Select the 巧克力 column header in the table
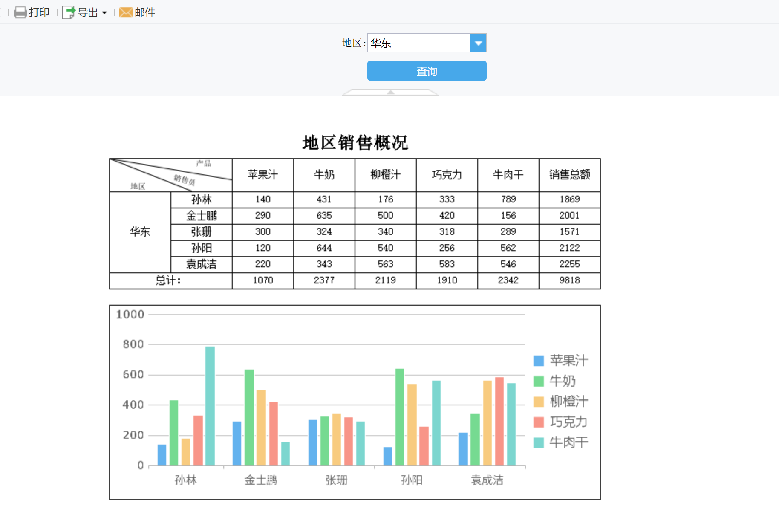The width and height of the screenshot is (779, 532). (x=447, y=175)
